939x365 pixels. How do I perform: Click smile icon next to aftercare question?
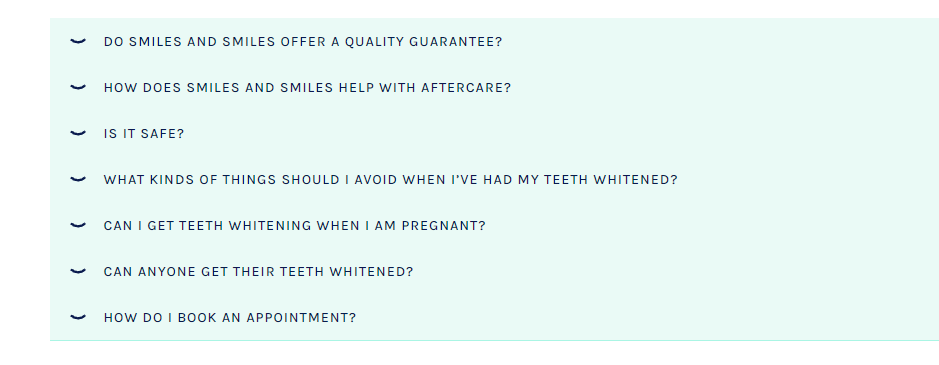click(x=78, y=88)
